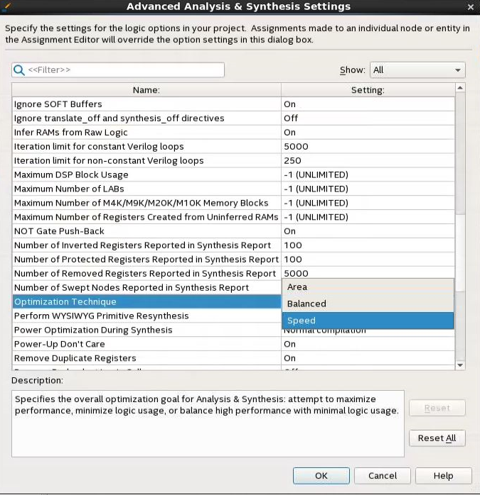Click 100 value for Inverted Registers Reported
The height and width of the screenshot is (495, 480).
click(368, 245)
